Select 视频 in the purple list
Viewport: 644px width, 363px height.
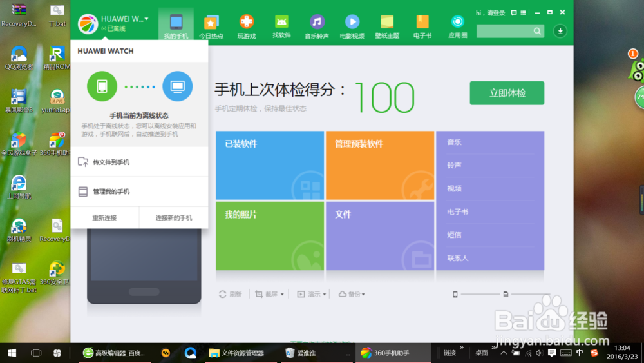click(454, 188)
